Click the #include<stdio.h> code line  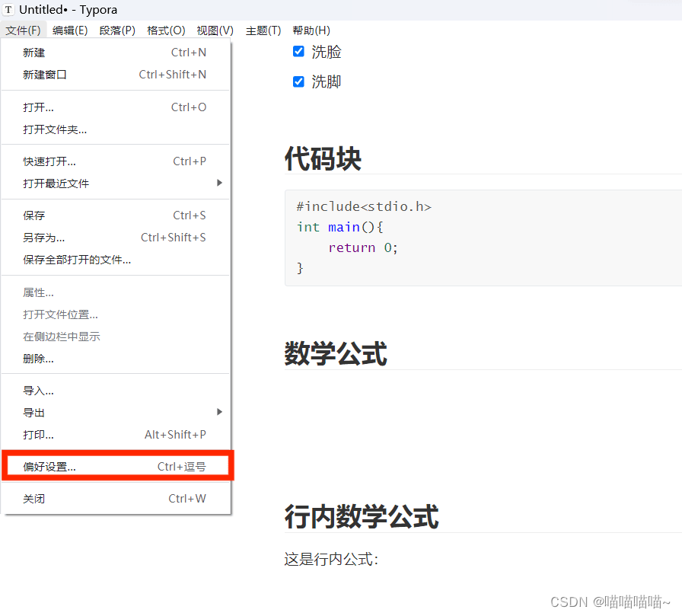coord(364,206)
